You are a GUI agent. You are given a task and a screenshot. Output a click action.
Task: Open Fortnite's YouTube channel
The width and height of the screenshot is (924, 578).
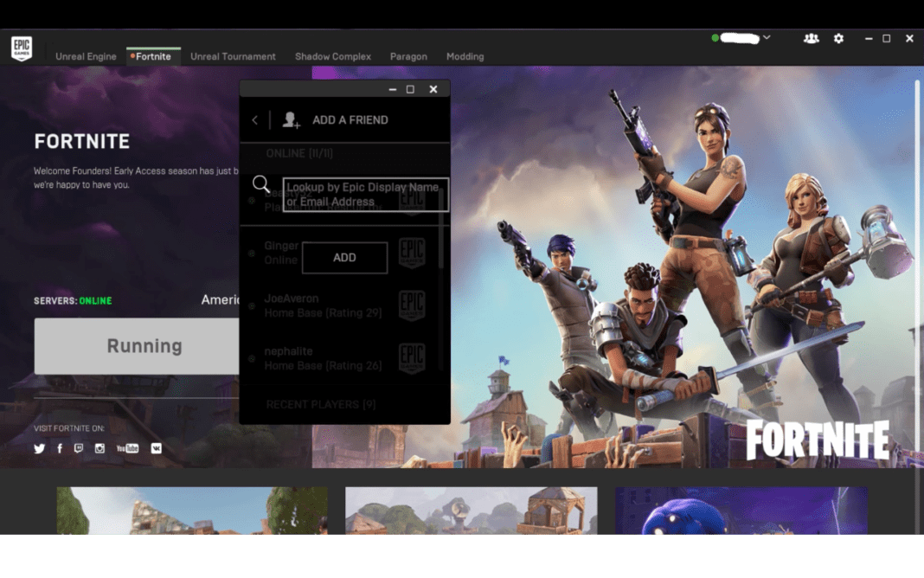pos(127,448)
